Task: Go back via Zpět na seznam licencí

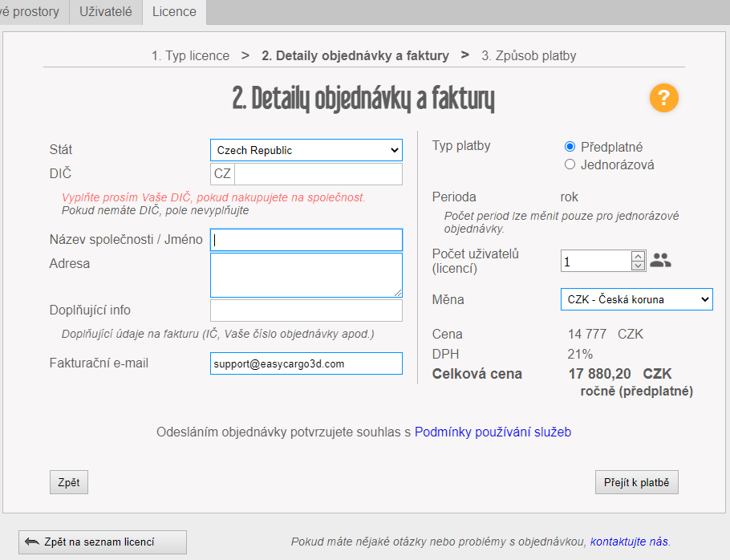Action: click(x=103, y=542)
